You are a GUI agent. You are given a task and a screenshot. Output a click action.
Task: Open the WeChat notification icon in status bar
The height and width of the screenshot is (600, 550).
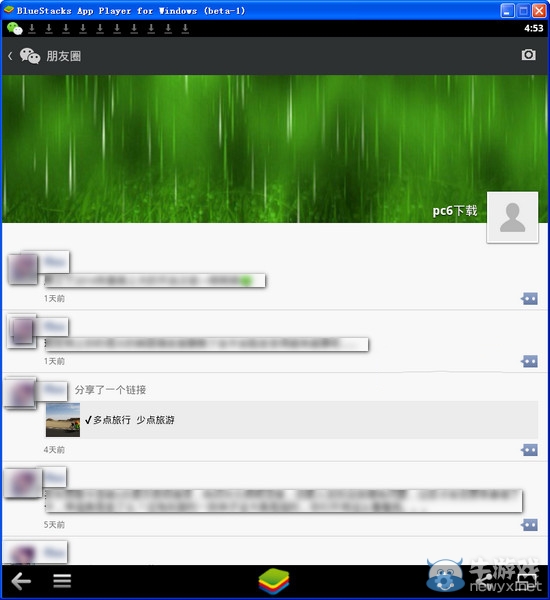click(15, 28)
